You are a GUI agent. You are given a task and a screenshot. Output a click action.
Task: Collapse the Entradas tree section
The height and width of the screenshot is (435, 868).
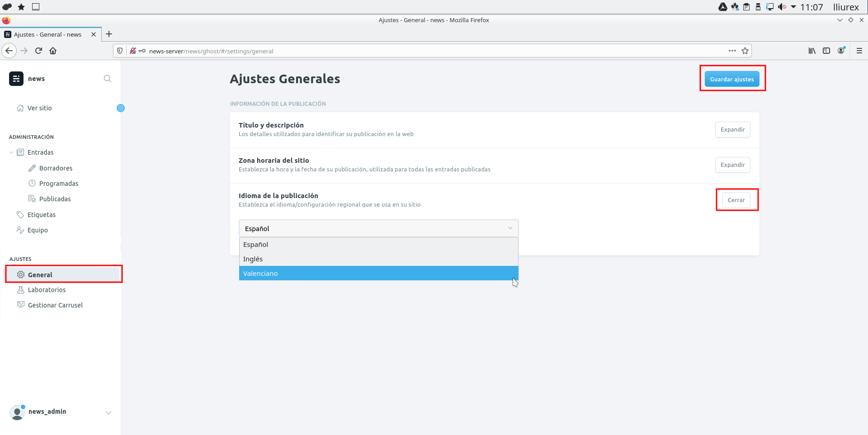click(12, 152)
